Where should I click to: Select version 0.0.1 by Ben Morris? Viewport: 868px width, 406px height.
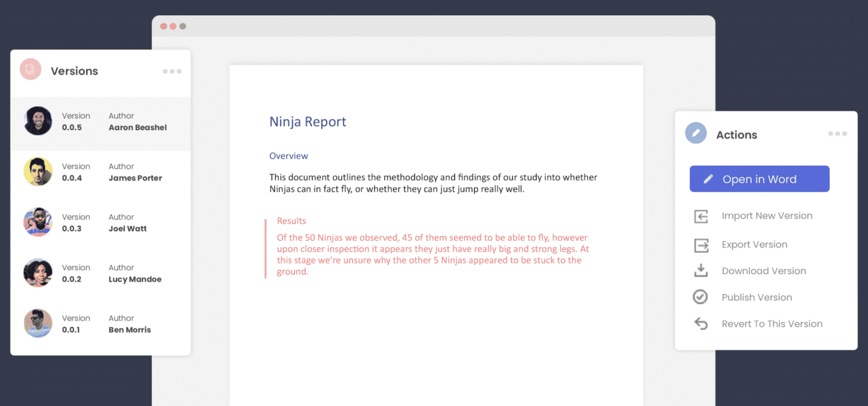[100, 323]
